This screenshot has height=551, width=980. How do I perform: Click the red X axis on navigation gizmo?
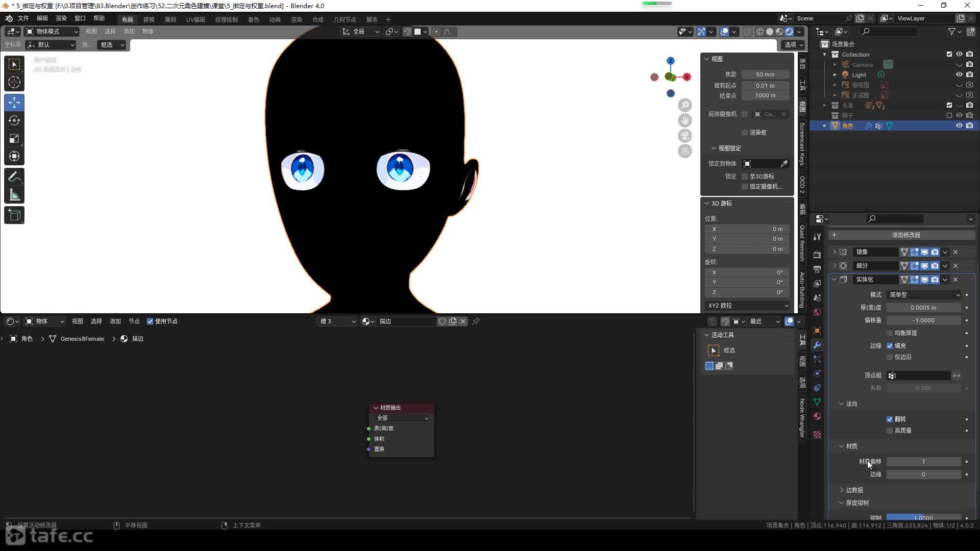(x=687, y=77)
